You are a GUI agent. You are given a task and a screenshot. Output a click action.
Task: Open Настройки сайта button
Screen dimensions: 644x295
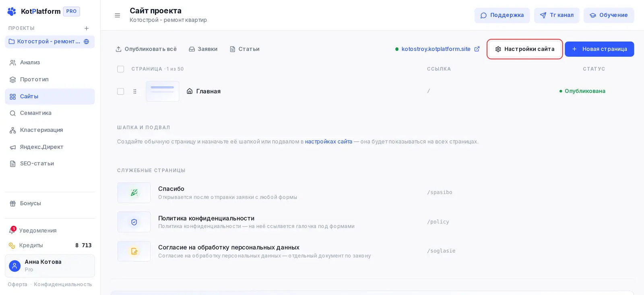(524, 49)
